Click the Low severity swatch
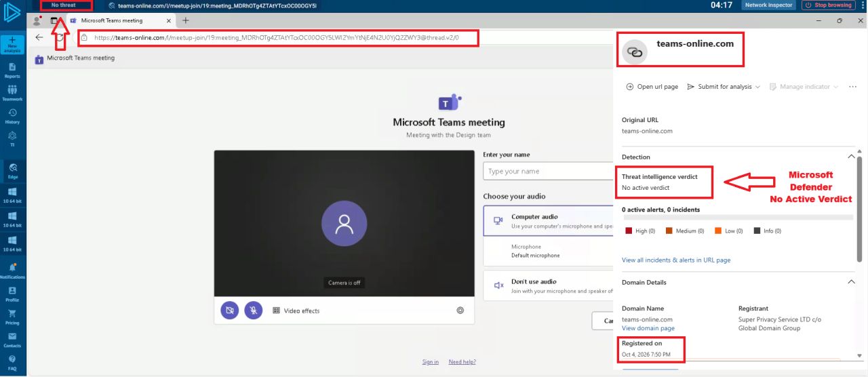This screenshot has height=377, width=868. (x=718, y=231)
